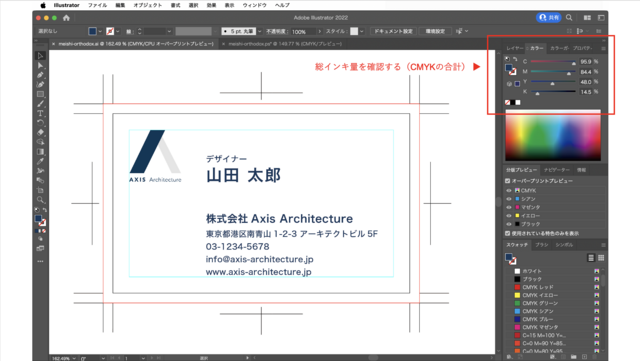
Task: Hide the マゼンタ separation eye
Action: click(509, 207)
